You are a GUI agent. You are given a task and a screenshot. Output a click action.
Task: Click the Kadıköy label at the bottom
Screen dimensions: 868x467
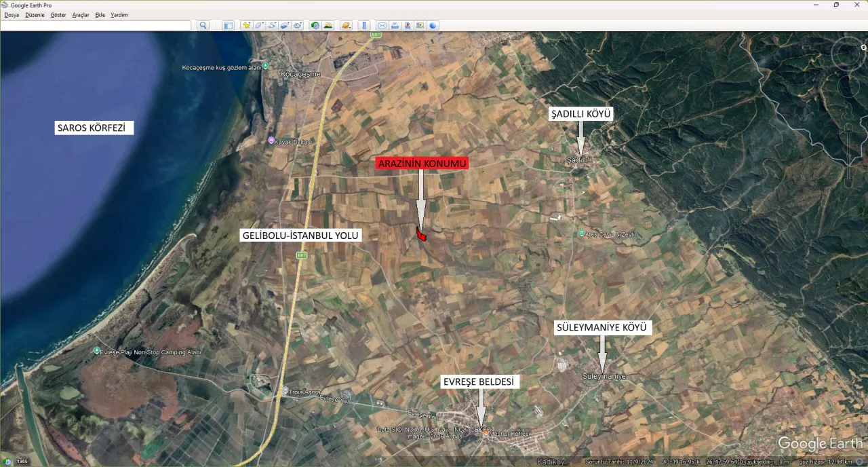tap(551, 462)
